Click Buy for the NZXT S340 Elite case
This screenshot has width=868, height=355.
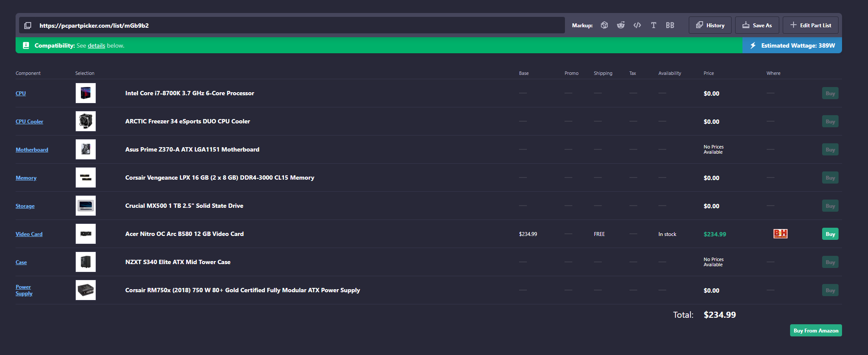[830, 262]
